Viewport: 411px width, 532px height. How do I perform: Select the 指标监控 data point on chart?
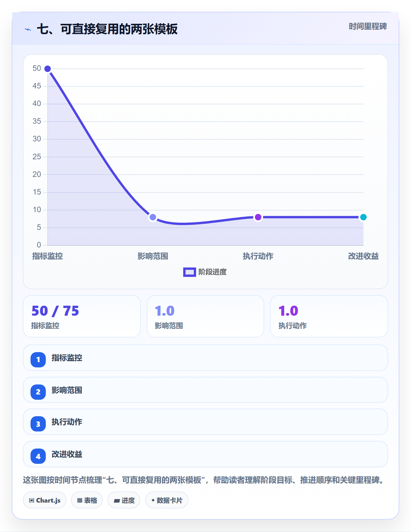click(48, 69)
